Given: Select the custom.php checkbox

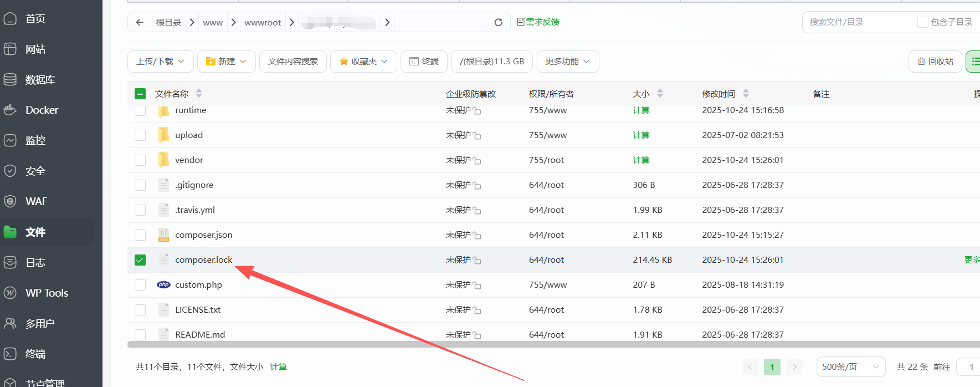Looking at the screenshot, I should (x=140, y=285).
